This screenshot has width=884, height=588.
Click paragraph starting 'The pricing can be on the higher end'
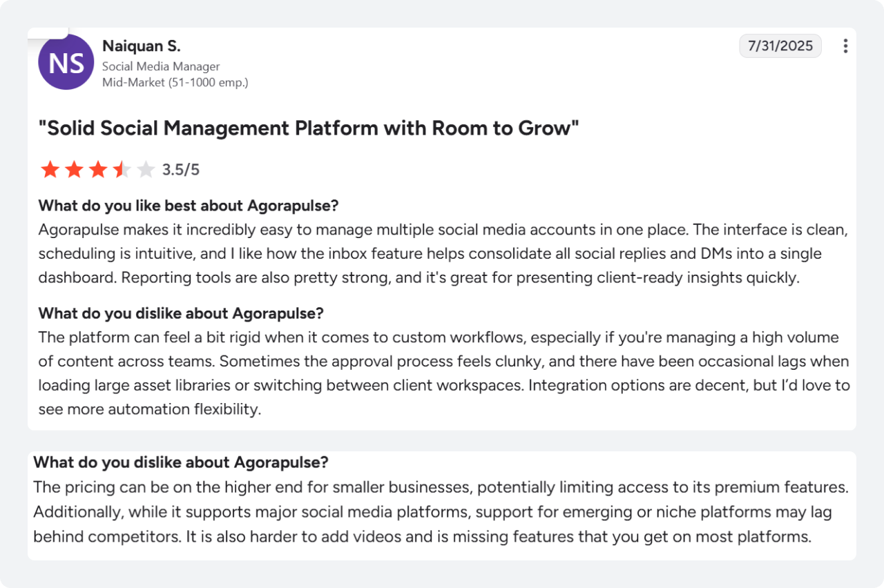pyautogui.click(x=441, y=511)
